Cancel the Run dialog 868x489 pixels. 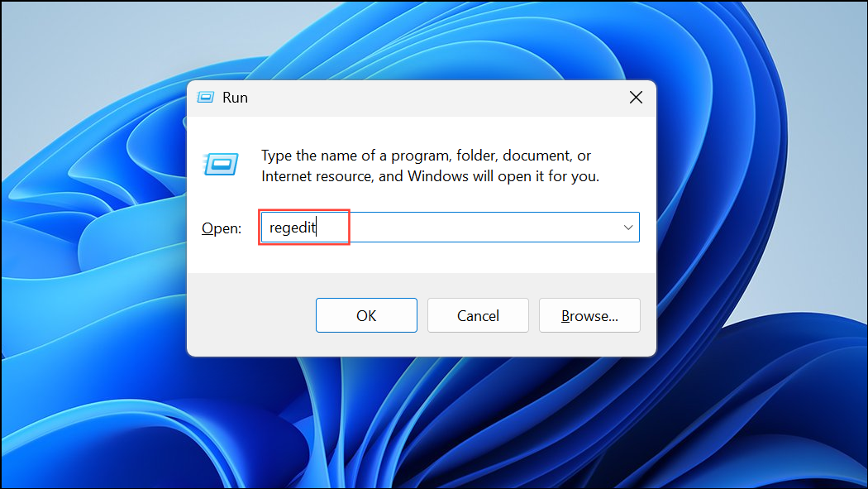(478, 315)
